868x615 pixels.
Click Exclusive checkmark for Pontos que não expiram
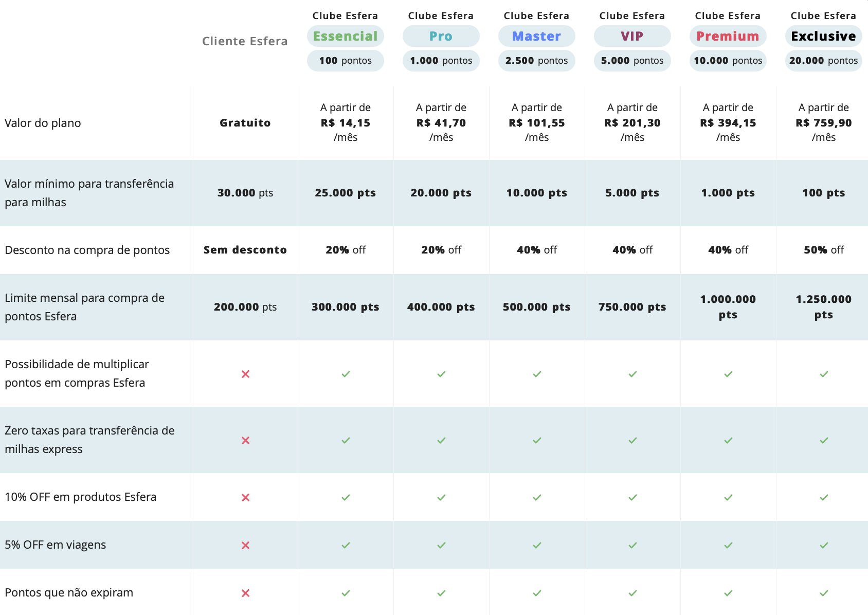824,593
